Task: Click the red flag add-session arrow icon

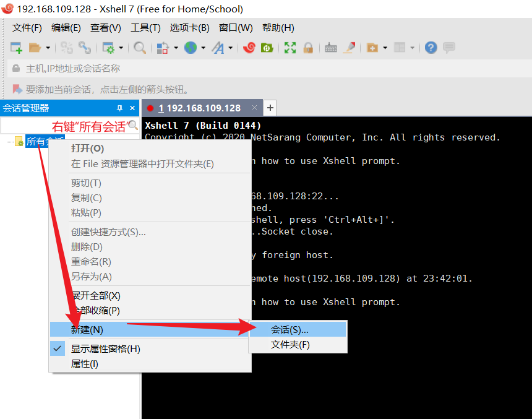Action: pos(17,89)
